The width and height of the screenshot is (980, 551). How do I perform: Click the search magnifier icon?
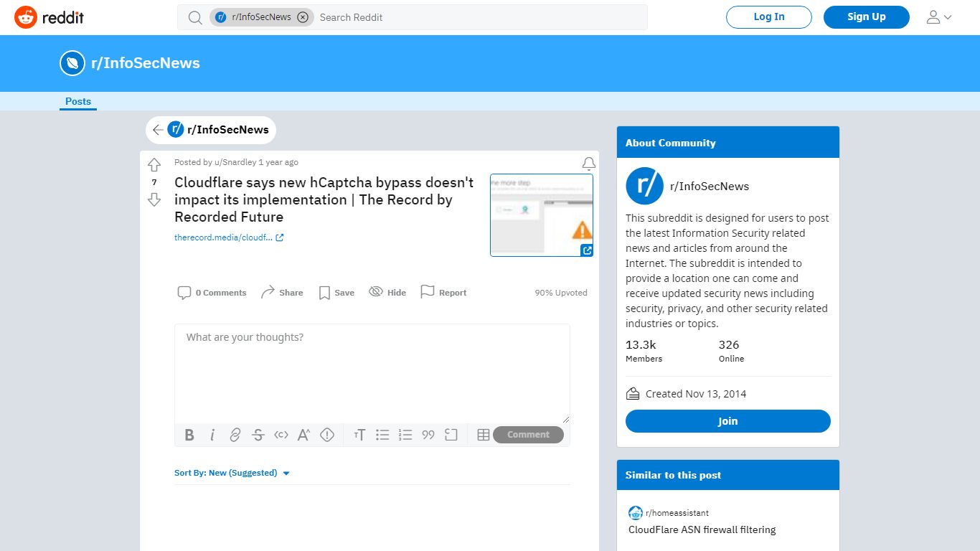(195, 17)
